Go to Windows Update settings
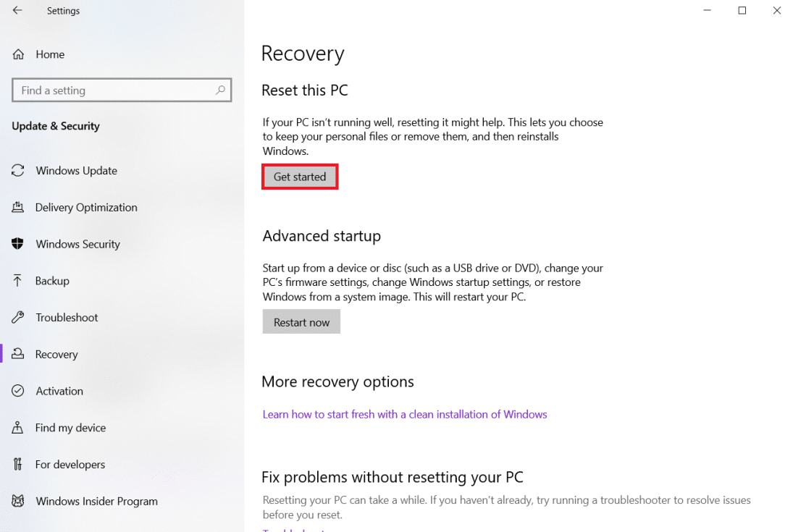 (76, 171)
